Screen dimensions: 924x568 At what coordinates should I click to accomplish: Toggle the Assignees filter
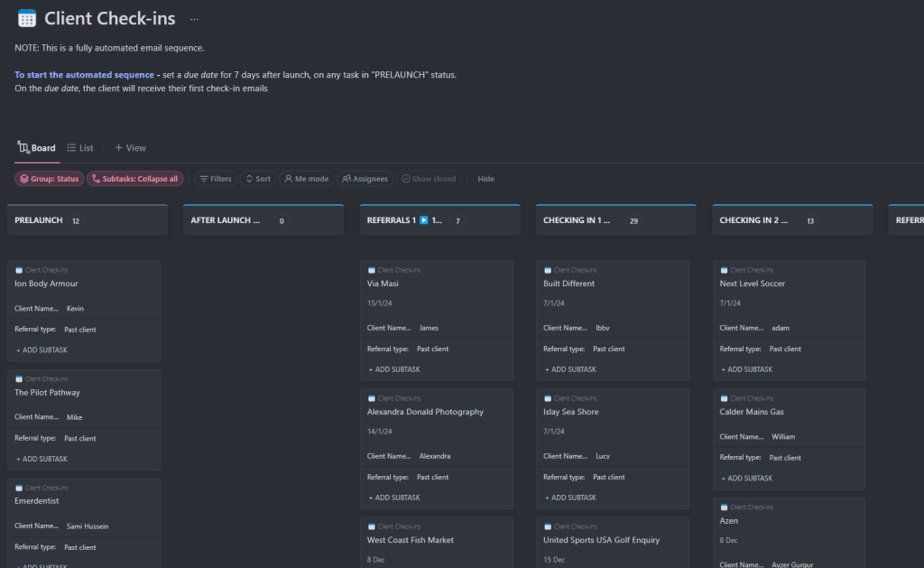tap(365, 179)
